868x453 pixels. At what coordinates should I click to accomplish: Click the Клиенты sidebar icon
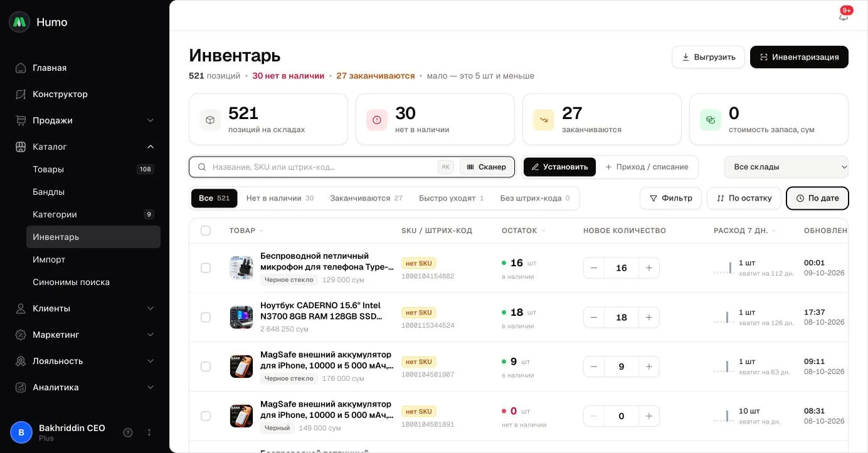point(21,308)
